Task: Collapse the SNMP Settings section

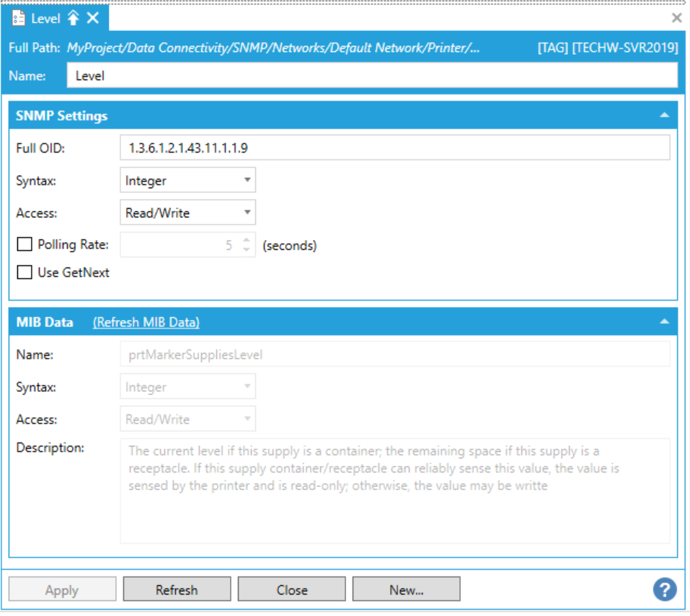Action: (x=664, y=115)
